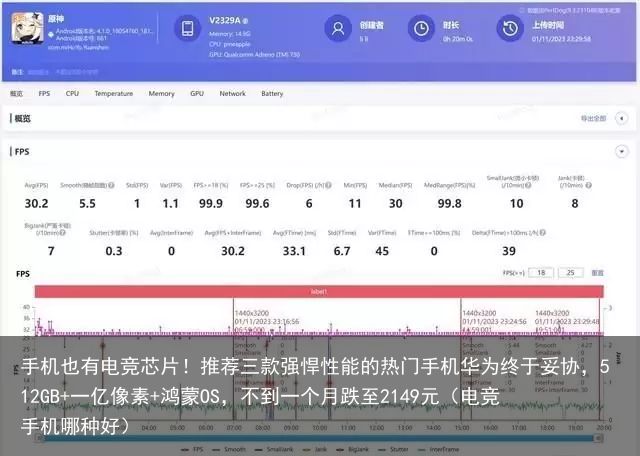Image resolution: width=640 pixels, height=456 pixels.
Task: Click Median(FPS) value 30
Action: [x=396, y=203]
